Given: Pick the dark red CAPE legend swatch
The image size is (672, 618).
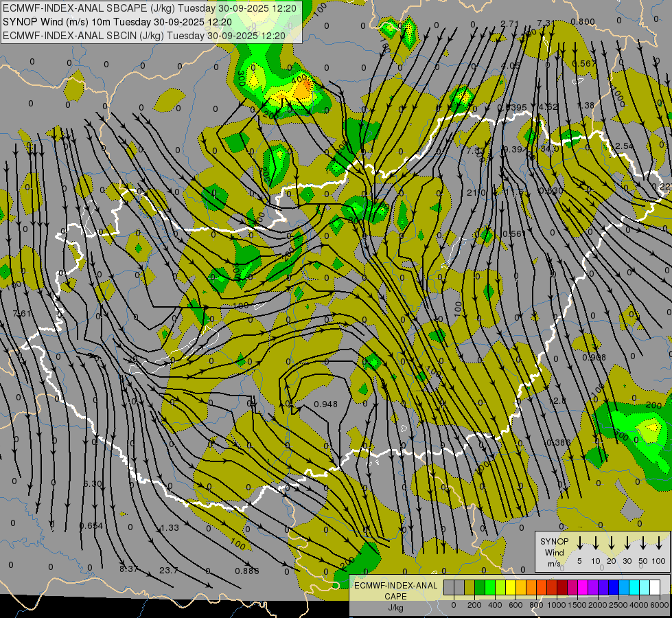Looking at the screenshot, I should click(562, 587).
